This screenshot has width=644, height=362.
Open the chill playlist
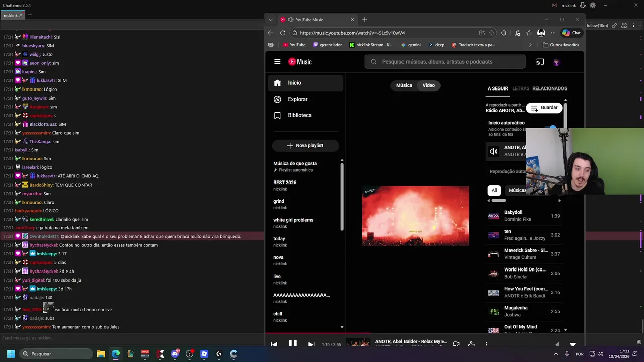click(x=305, y=317)
